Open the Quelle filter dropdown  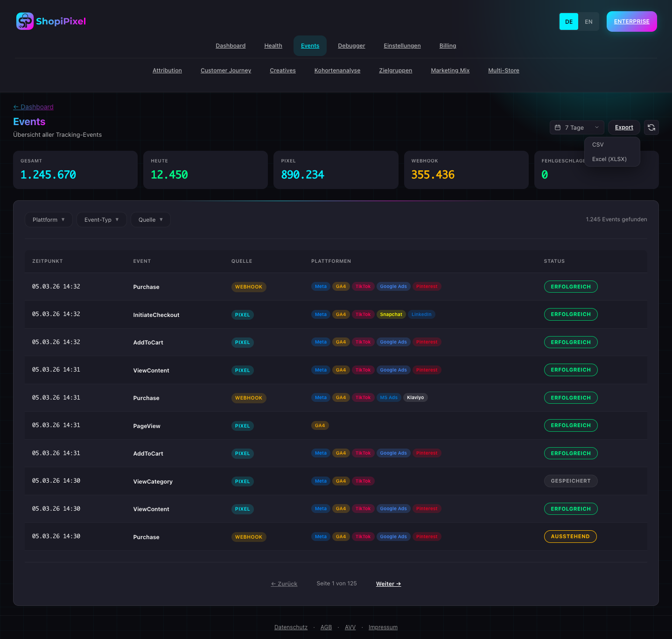pyautogui.click(x=151, y=220)
